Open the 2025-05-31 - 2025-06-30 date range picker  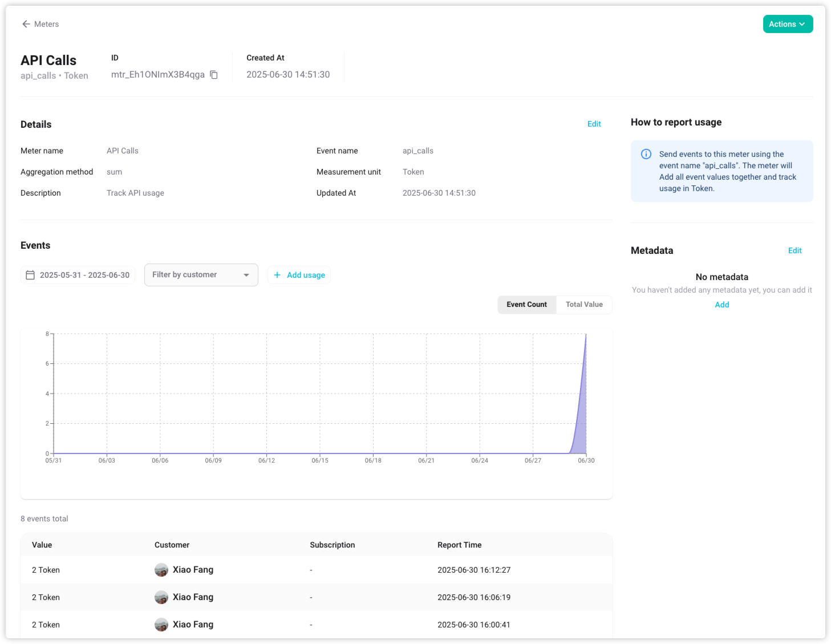click(x=84, y=275)
